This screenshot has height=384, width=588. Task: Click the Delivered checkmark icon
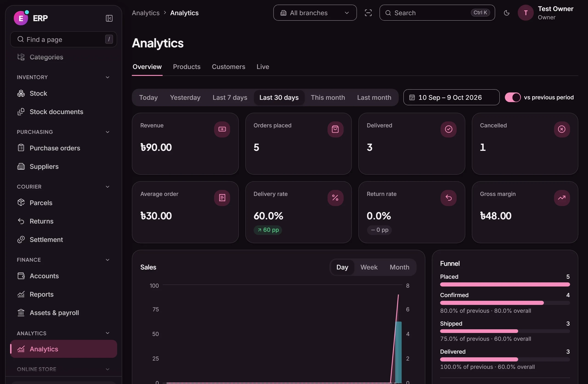[448, 129]
